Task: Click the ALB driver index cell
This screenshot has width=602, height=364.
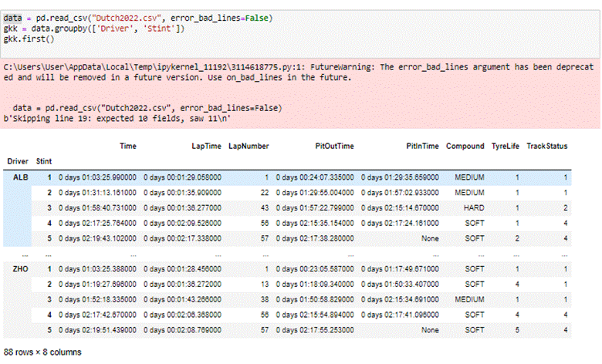Action: point(20,177)
